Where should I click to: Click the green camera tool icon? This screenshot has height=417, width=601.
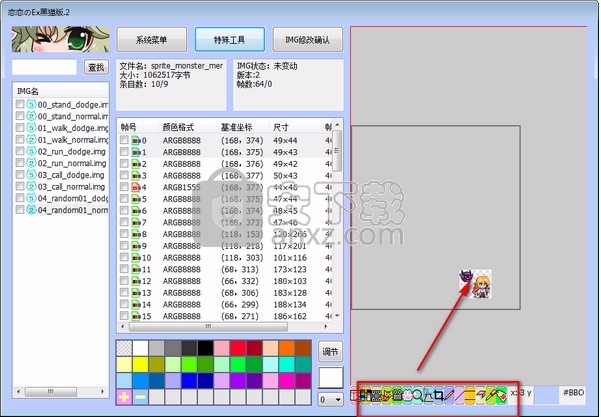(397, 395)
